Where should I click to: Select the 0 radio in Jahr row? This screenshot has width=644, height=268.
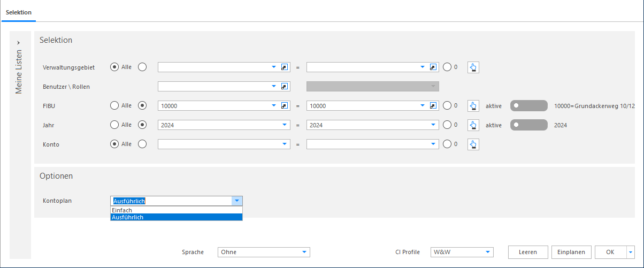447,125
